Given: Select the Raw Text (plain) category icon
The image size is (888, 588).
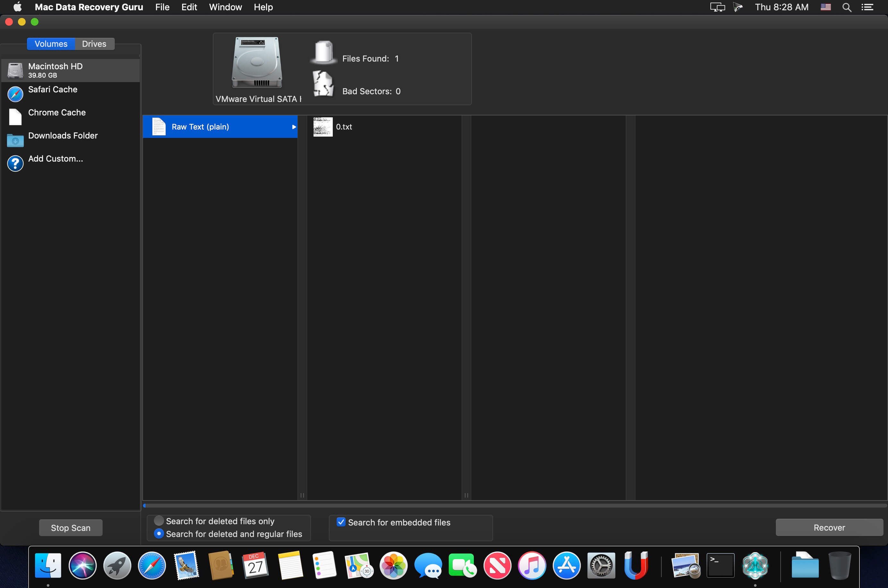Looking at the screenshot, I should coord(158,126).
